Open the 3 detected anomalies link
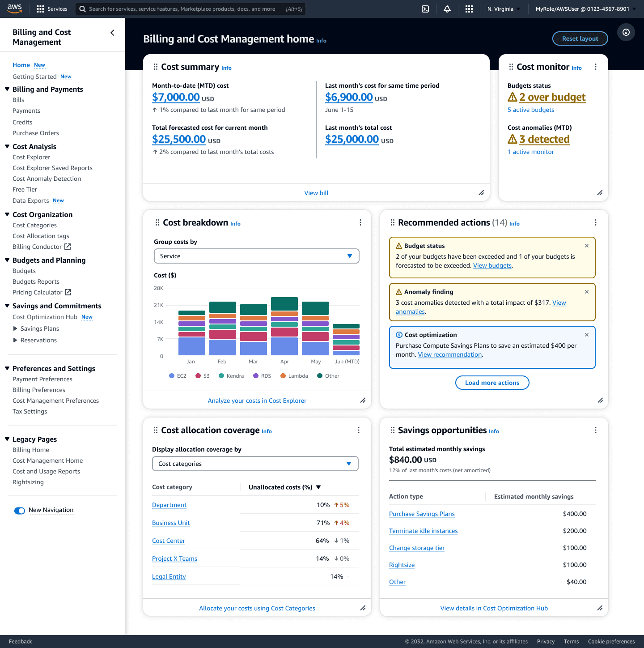Image resolution: width=644 pixels, height=648 pixels. 544,139
